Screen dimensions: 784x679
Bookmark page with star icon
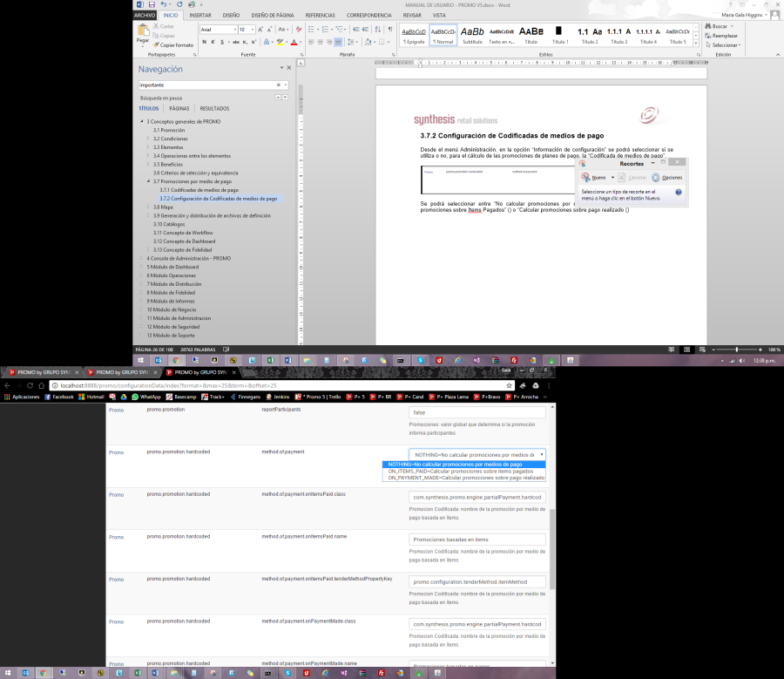509,386
